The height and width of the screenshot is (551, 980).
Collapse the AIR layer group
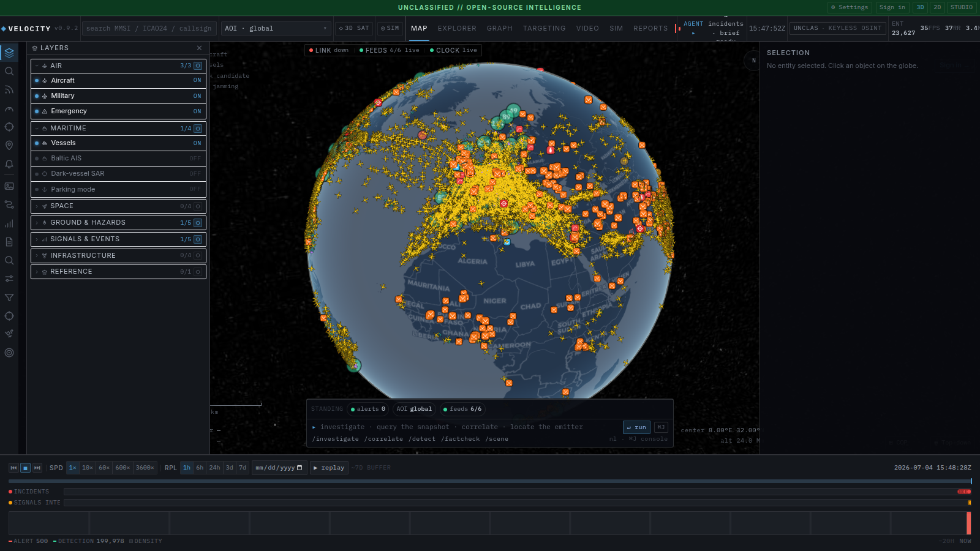[37, 66]
